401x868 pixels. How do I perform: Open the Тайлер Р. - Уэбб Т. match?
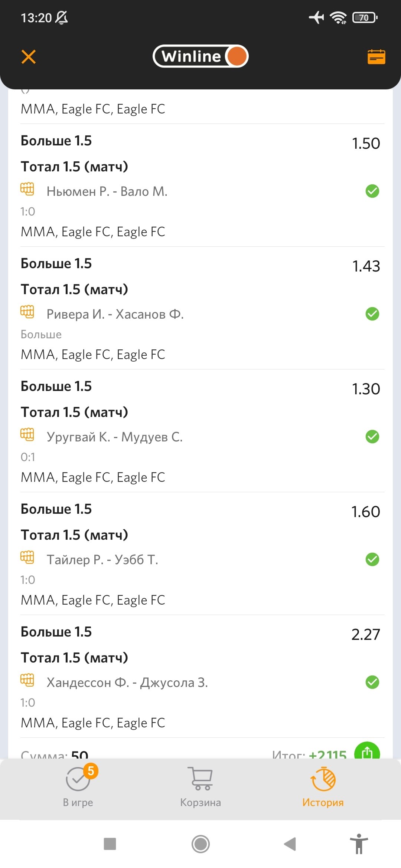pyautogui.click(x=102, y=560)
